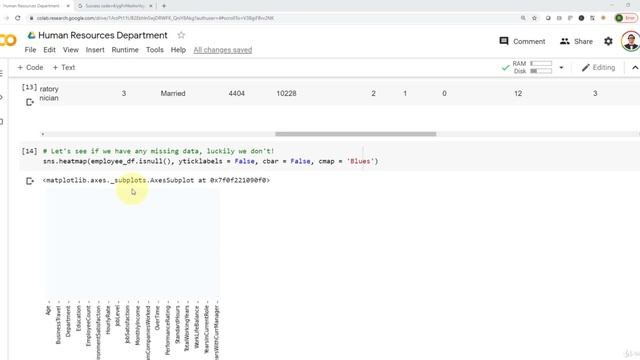Click the output icon of cell 14
The height and width of the screenshot is (360, 640).
click(x=30, y=181)
